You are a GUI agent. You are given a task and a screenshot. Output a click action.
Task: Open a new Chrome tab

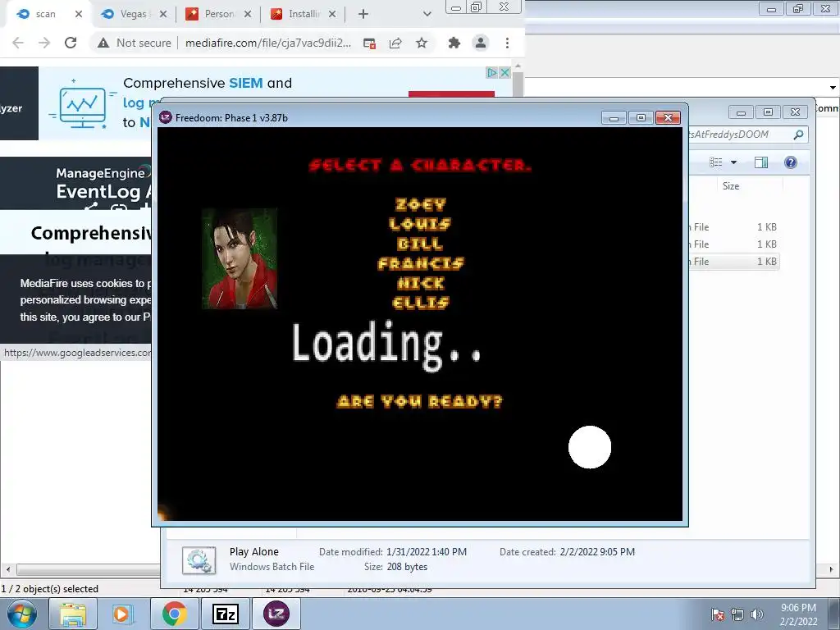363,14
